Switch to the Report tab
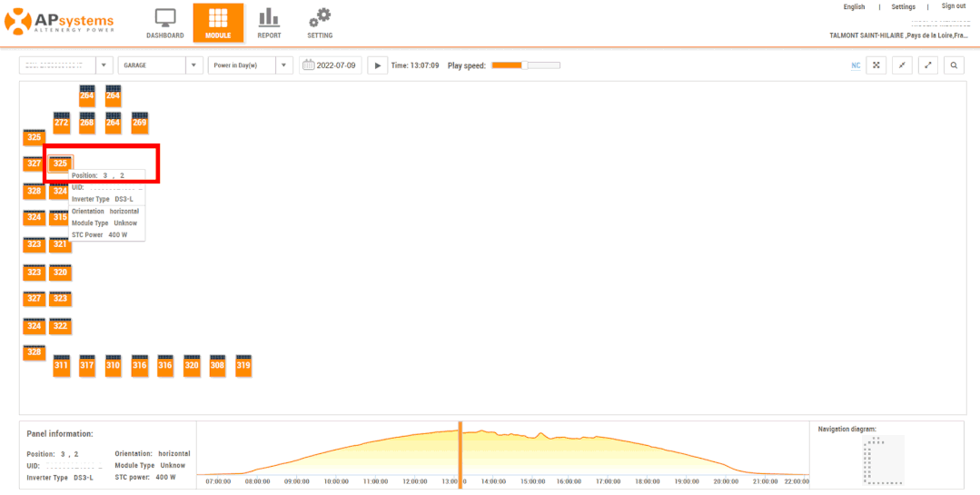The width and height of the screenshot is (980, 495). coord(269,24)
